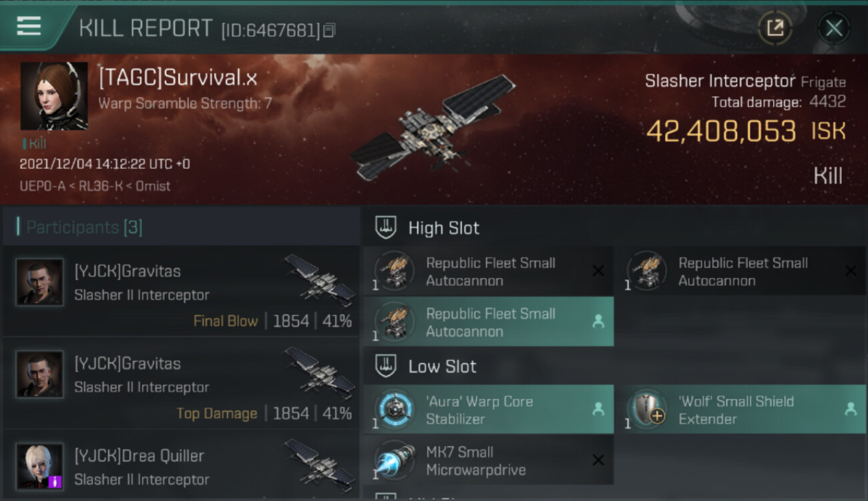
Task: Open Gravitas Top Damage participant portrait
Action: 40,375
